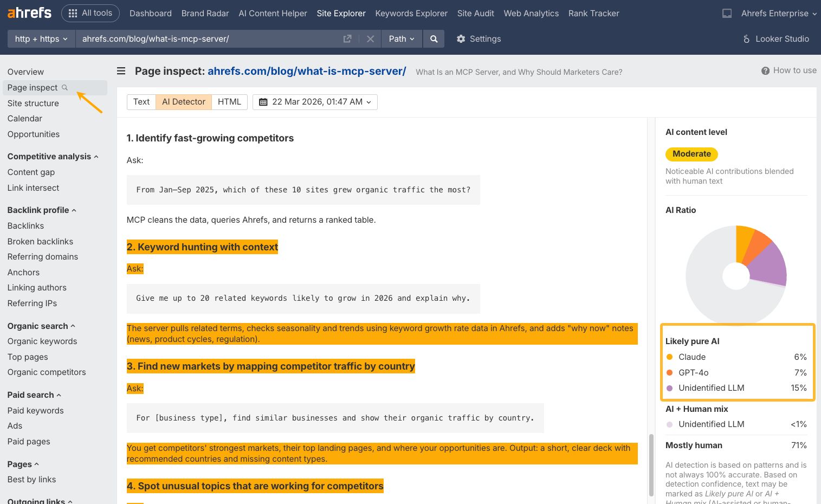821x504 pixels.
Task: Open the what-is-mcp-server blog link
Action: (307, 71)
